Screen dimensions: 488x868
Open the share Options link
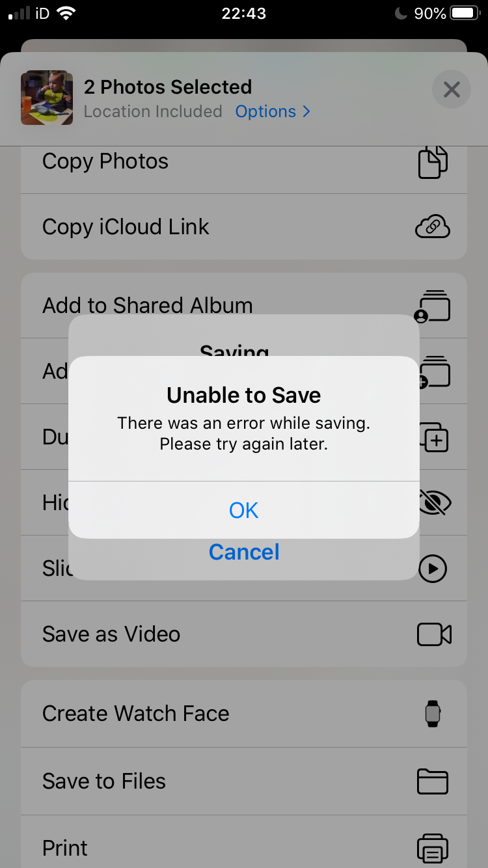coord(265,111)
